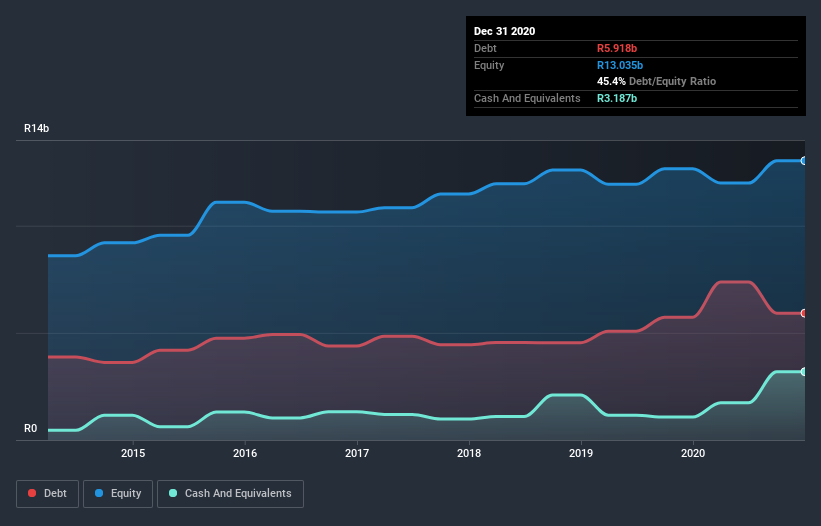Click the R13.035b equity value
Screen dimensions: 821x526
coord(620,65)
